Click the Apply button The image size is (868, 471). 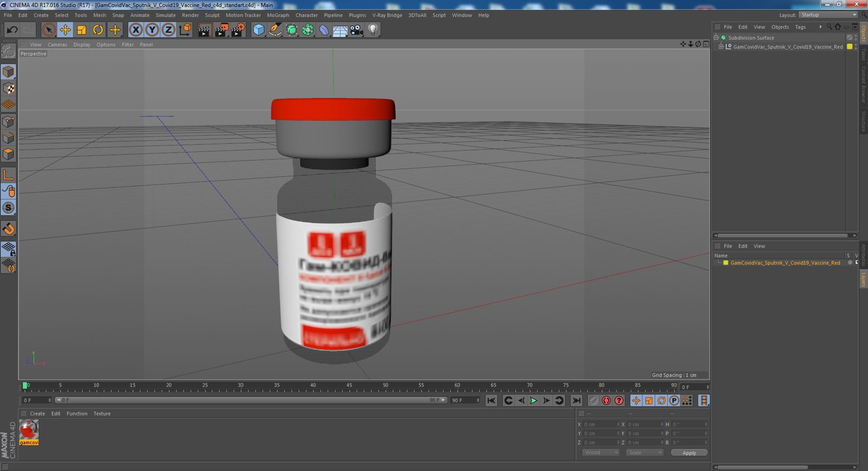pyautogui.click(x=689, y=452)
